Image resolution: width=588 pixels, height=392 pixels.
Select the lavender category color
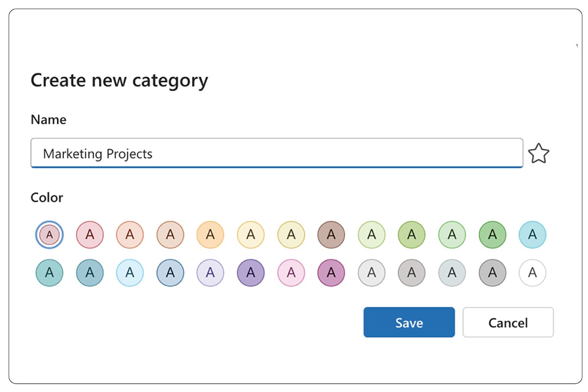point(210,273)
